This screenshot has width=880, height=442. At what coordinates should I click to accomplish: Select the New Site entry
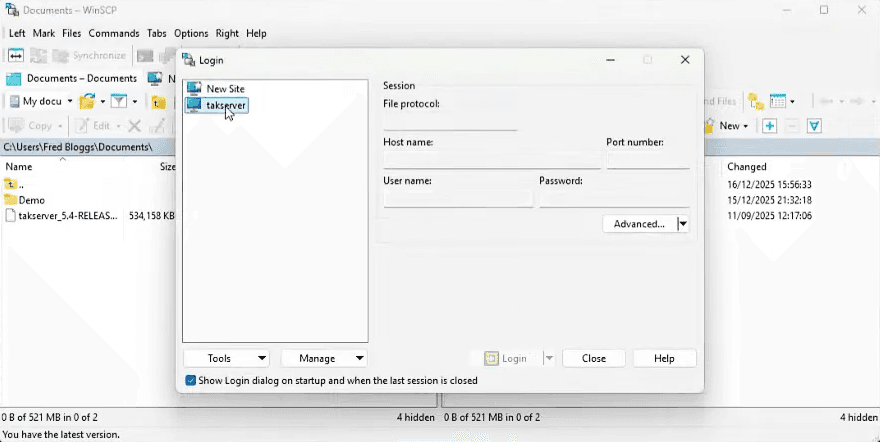tap(225, 89)
